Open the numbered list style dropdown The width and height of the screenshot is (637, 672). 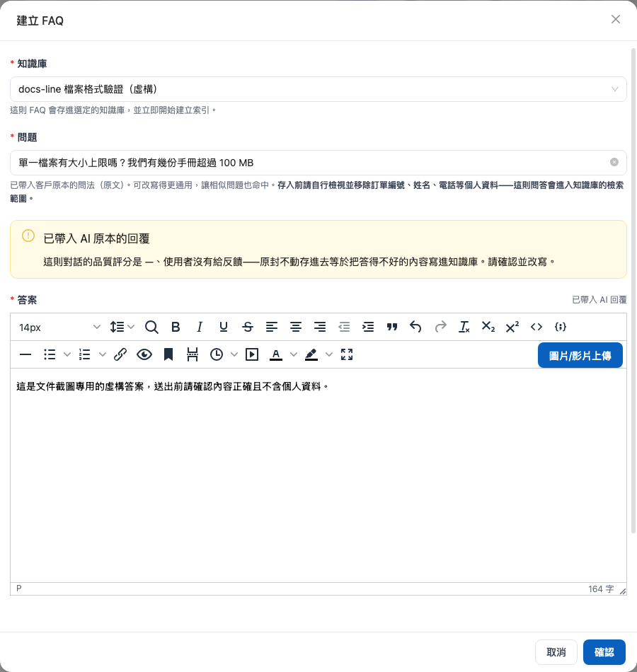[x=102, y=354]
